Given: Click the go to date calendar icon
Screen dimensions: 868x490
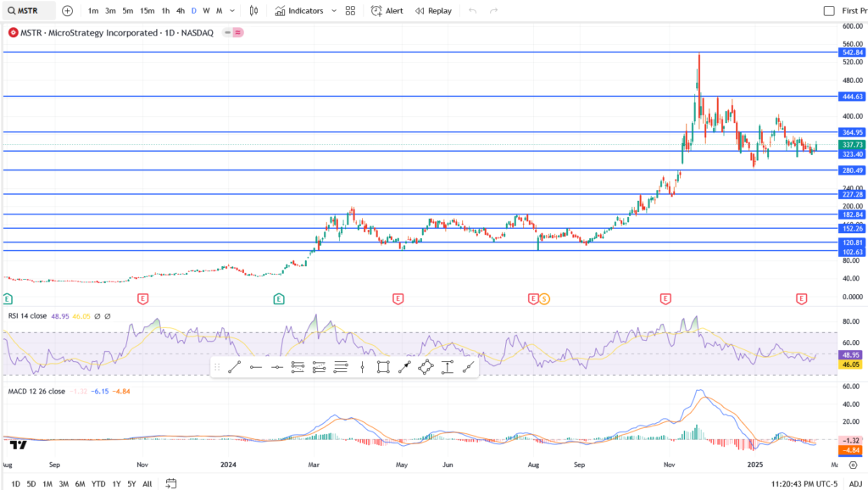Looking at the screenshot, I should coord(171,483).
